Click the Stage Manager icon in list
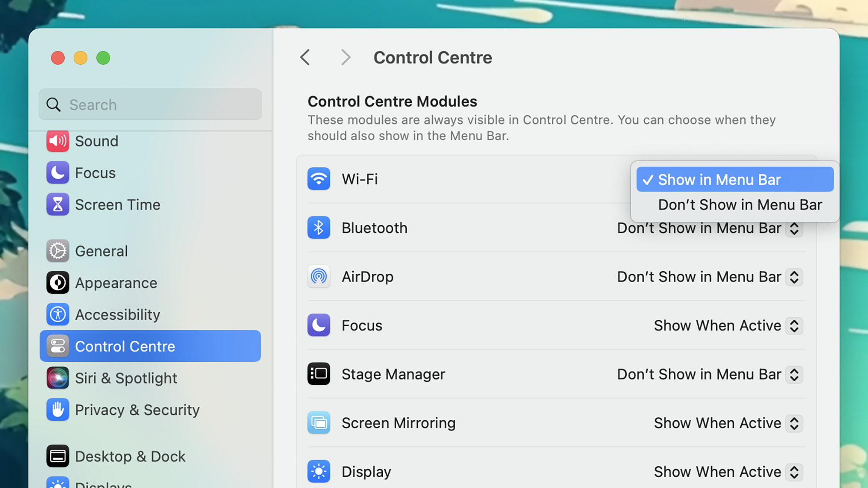868x488 pixels. tap(319, 373)
